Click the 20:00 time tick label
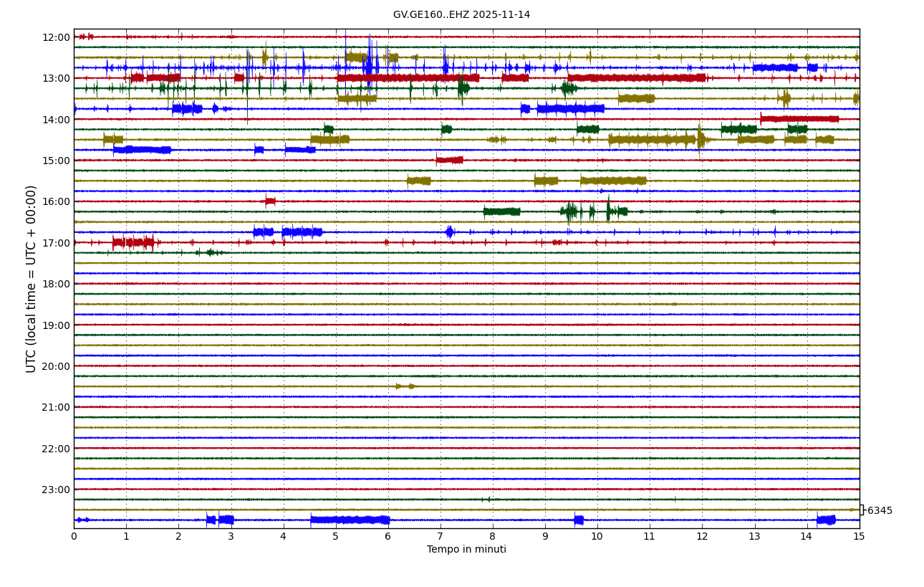Viewport: 924px width, 587px height. 56,366
